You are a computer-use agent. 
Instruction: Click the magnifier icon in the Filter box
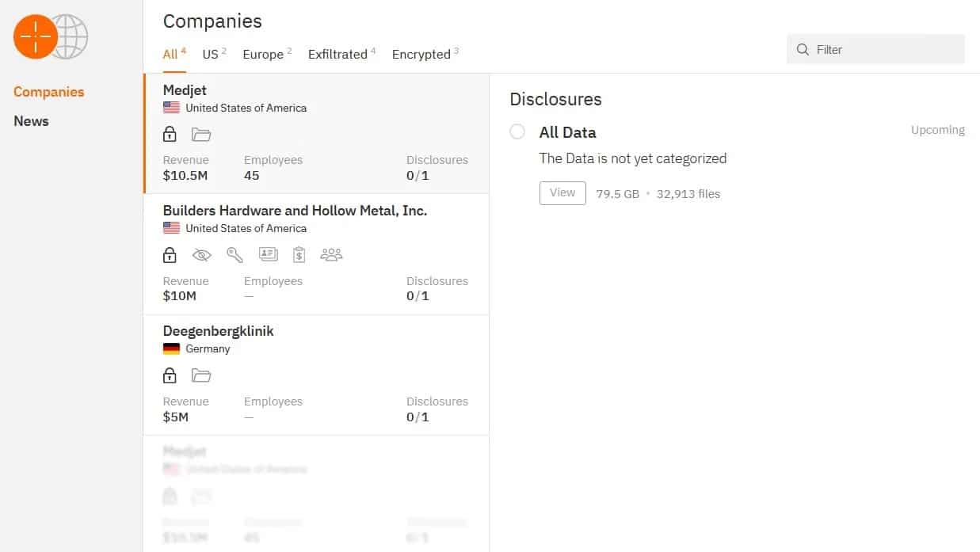click(x=803, y=50)
